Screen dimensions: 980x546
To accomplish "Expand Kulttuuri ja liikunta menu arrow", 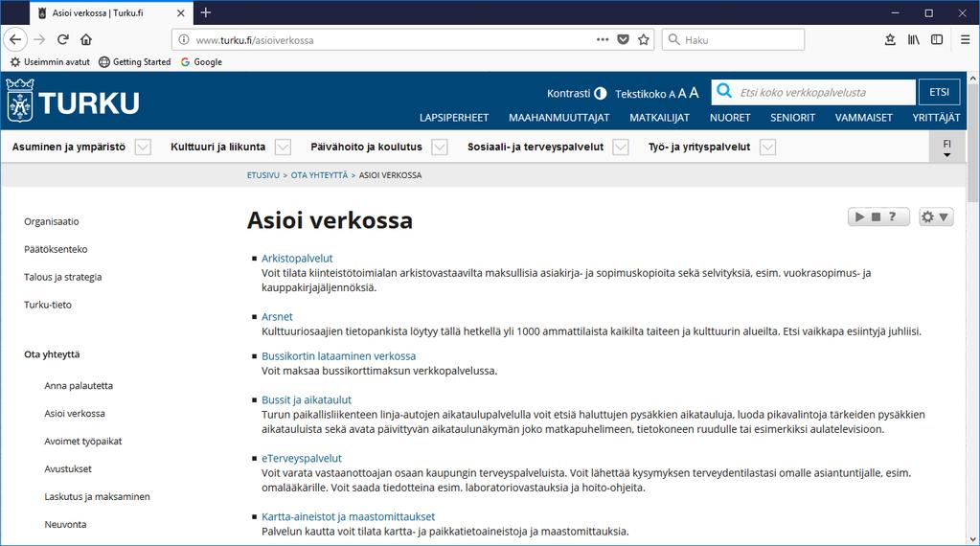I will click(284, 147).
